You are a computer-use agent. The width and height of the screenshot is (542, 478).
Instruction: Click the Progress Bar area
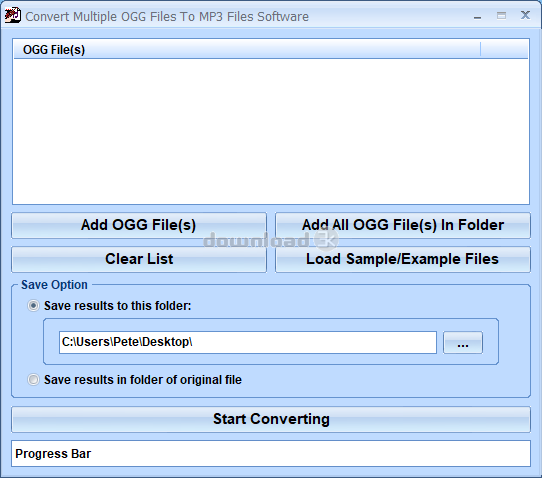pos(271,453)
